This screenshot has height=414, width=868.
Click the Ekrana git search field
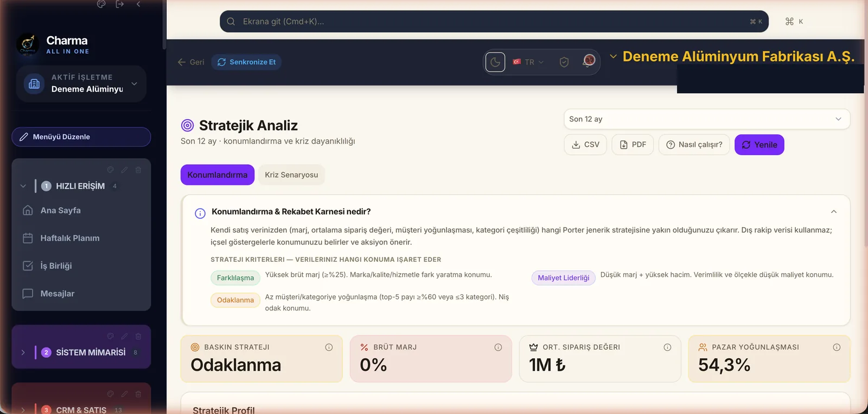494,22
